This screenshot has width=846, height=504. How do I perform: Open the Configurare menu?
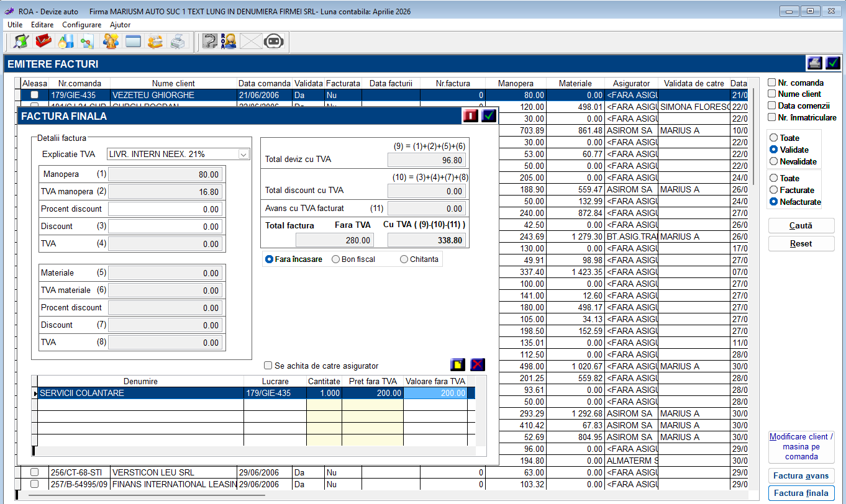click(x=81, y=25)
